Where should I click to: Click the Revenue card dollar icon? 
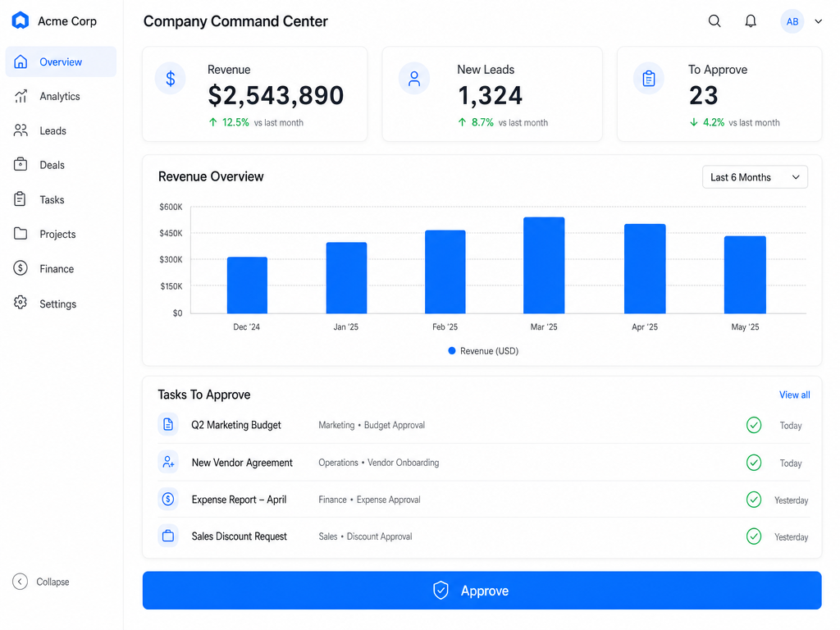(171, 79)
